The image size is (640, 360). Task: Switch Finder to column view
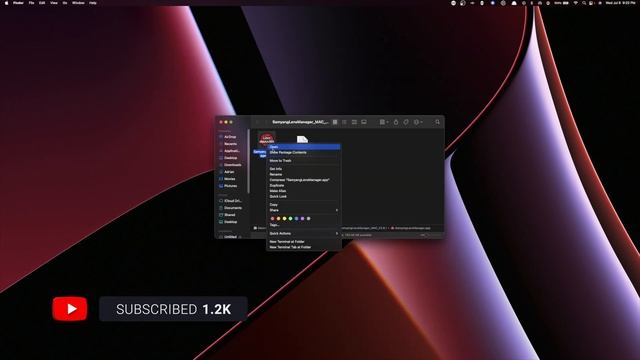click(354, 122)
